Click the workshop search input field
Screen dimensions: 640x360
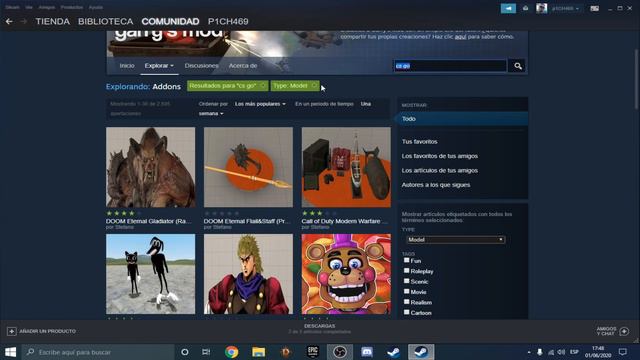(x=450, y=66)
